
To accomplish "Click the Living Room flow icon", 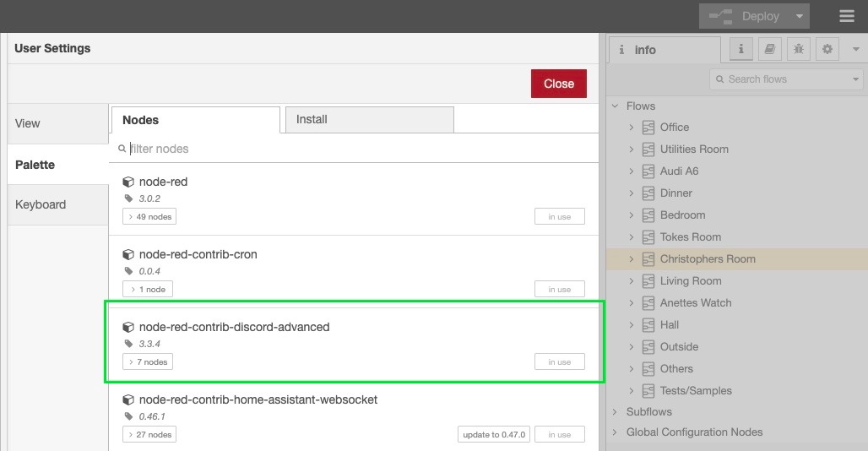I will (x=648, y=281).
